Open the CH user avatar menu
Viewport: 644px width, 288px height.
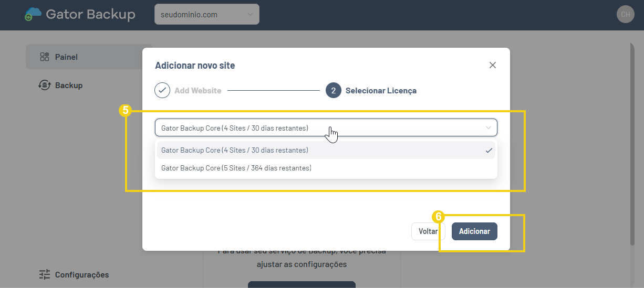(x=625, y=14)
